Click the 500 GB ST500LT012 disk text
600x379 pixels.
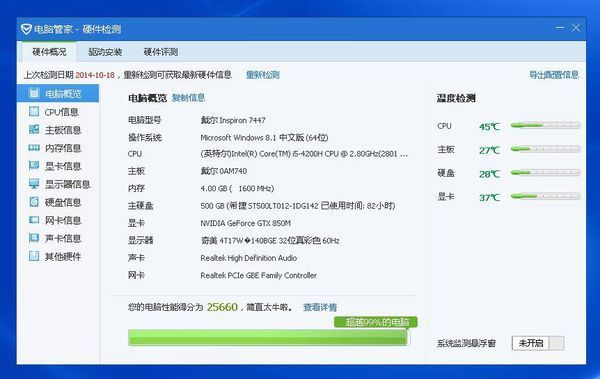click(x=298, y=206)
